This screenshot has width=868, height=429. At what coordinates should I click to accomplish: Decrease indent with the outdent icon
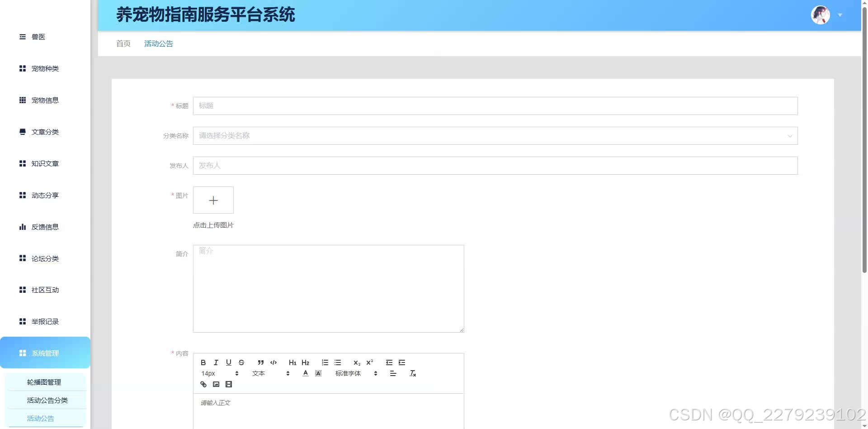tap(389, 362)
